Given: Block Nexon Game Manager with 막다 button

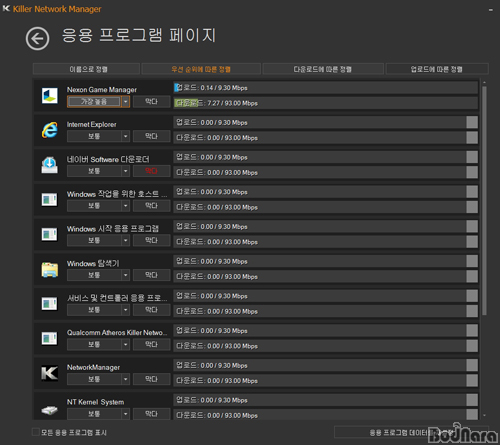Looking at the screenshot, I should coord(151,101).
